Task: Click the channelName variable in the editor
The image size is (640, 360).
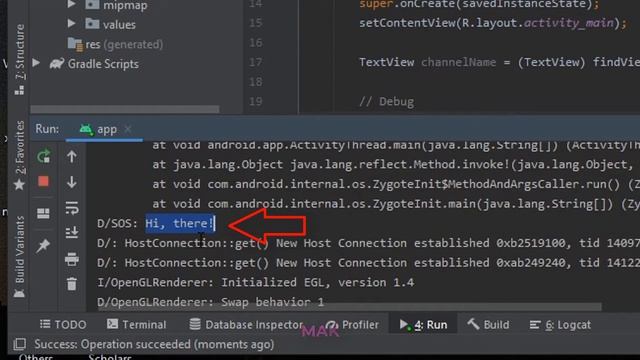Action: coord(458,62)
